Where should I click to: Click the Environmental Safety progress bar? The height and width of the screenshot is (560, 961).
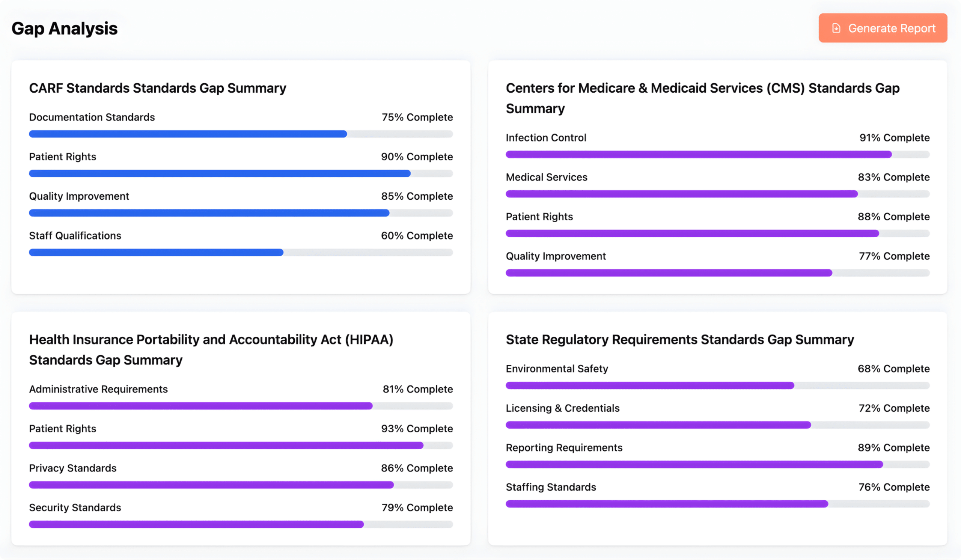(718, 386)
